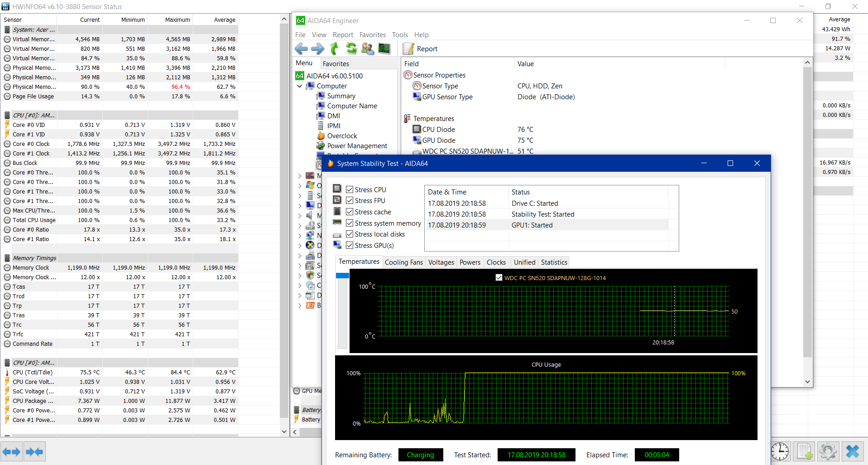This screenshot has width=868, height=465.
Task: Click the motherboard tree icon
Action: [x=310, y=175]
